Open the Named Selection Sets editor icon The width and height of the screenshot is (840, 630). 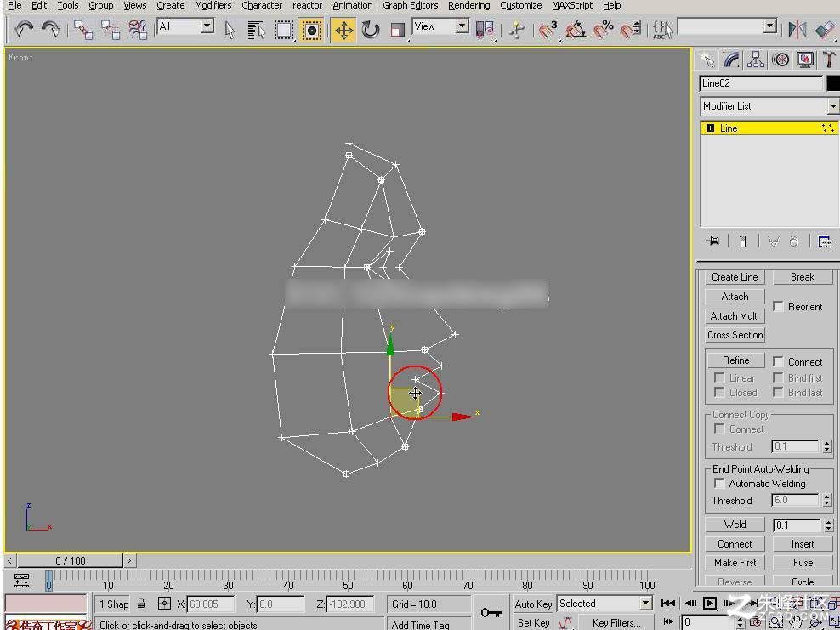tap(662, 30)
